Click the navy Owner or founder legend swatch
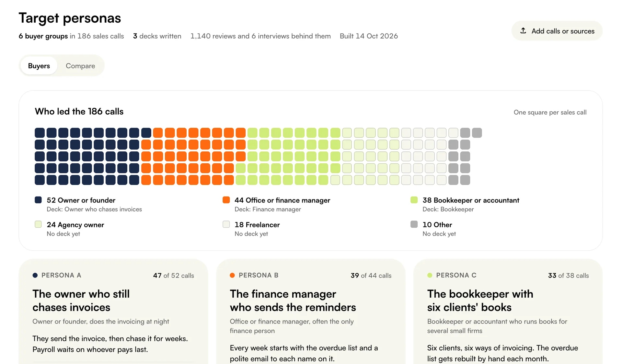This screenshot has height=364, width=622. point(38,200)
